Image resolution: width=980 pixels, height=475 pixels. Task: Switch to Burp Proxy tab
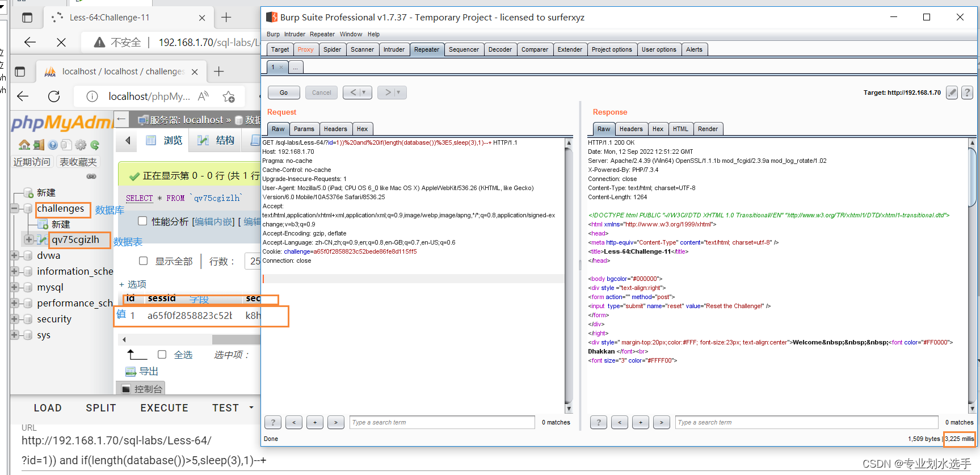pyautogui.click(x=305, y=49)
